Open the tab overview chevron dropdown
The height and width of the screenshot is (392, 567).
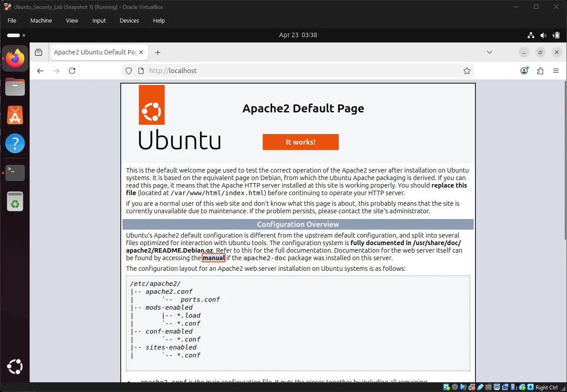coord(490,52)
